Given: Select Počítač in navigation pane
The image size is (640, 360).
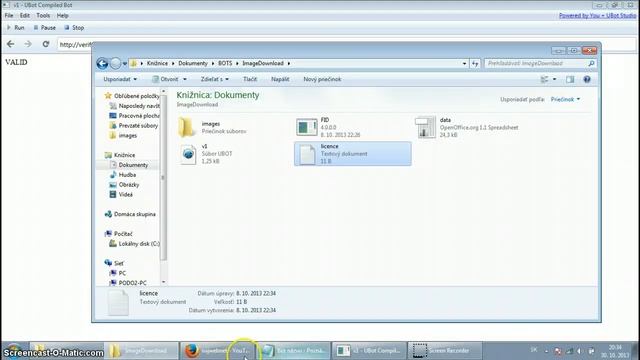Looking at the screenshot, I should point(119,233).
